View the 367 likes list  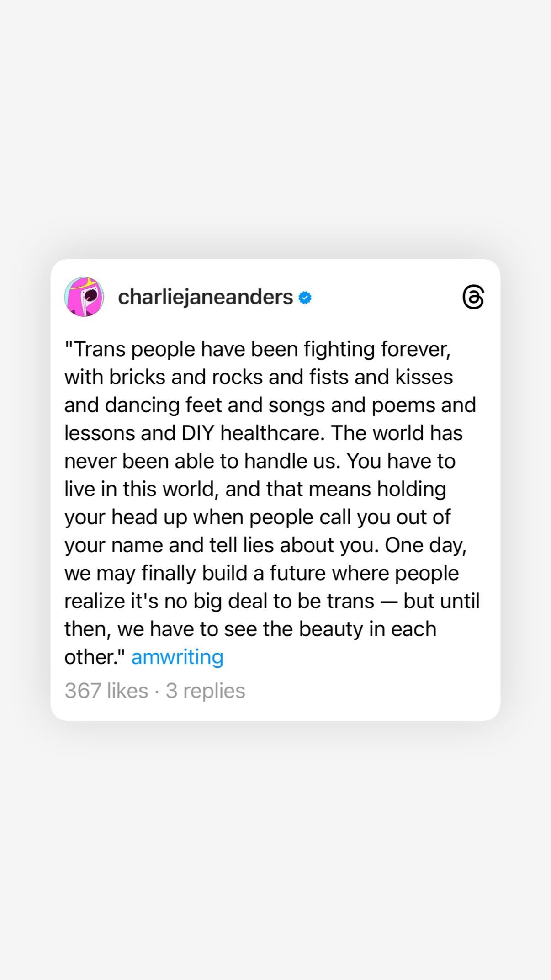coord(106,690)
